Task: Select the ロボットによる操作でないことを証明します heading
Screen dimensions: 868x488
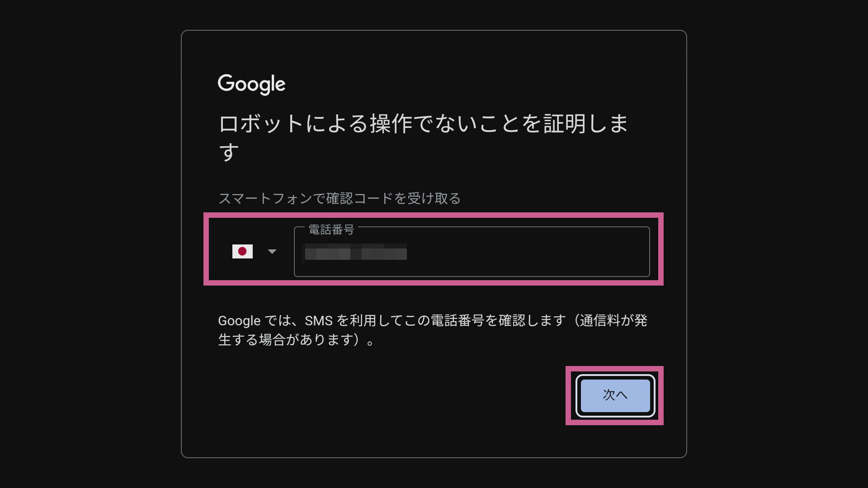Action: (424, 137)
